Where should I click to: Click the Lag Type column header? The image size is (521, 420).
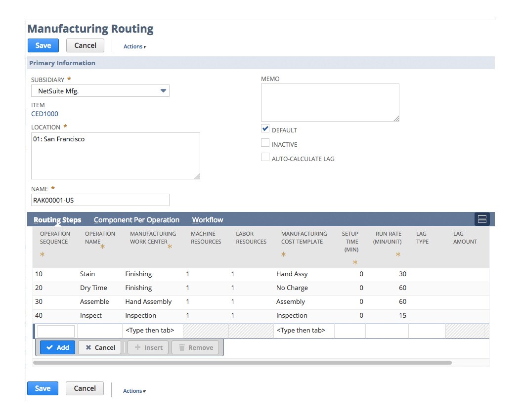coord(422,238)
